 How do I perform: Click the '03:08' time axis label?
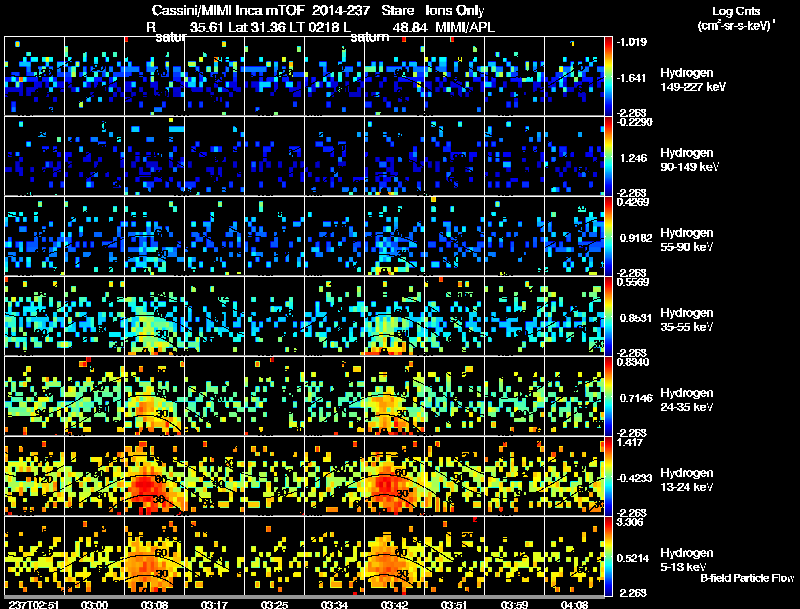155,604
